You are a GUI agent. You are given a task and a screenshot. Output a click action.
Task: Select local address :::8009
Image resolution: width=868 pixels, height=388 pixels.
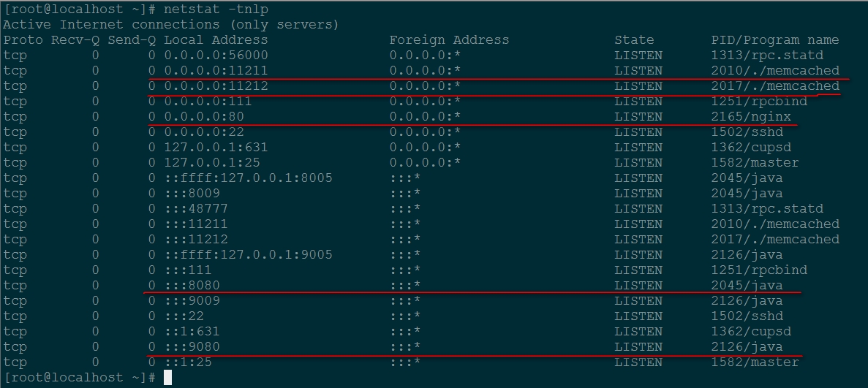tap(192, 193)
